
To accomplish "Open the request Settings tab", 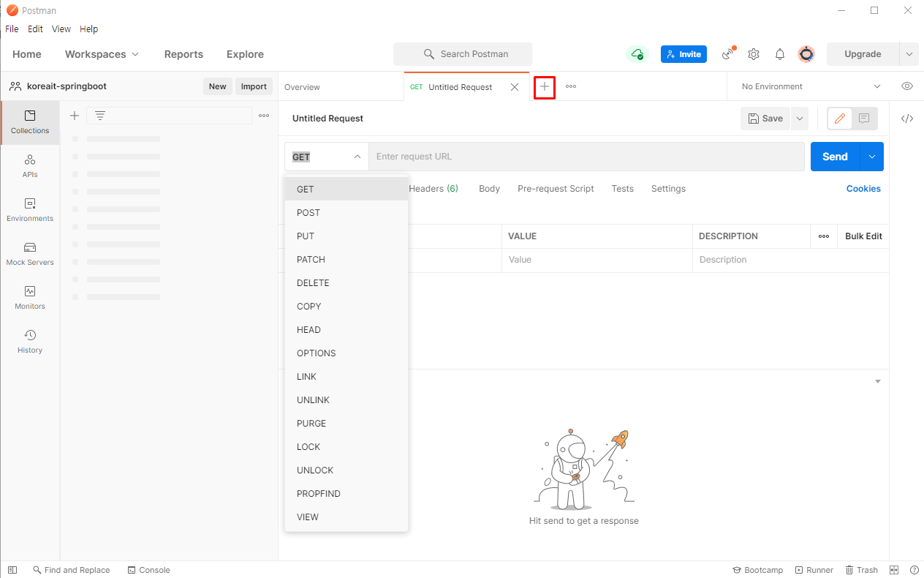I will pyautogui.click(x=668, y=189).
